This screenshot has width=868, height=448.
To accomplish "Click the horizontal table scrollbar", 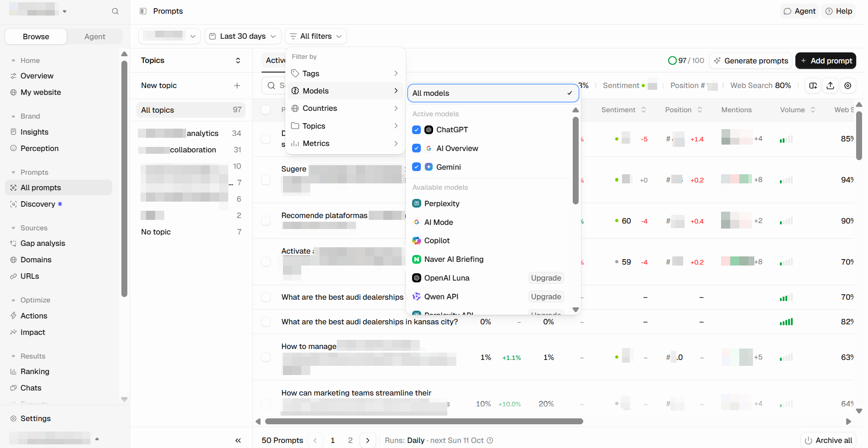I will tap(424, 422).
